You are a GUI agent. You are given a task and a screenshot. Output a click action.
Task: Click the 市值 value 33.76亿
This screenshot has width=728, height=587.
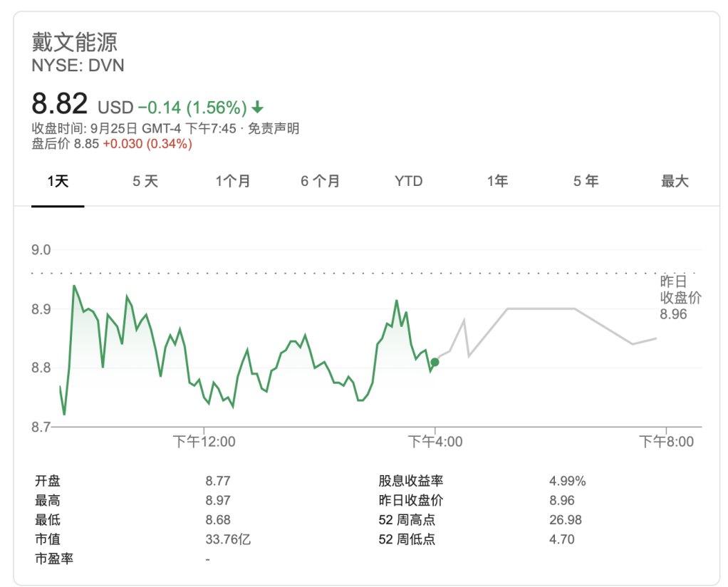pyautogui.click(x=228, y=539)
